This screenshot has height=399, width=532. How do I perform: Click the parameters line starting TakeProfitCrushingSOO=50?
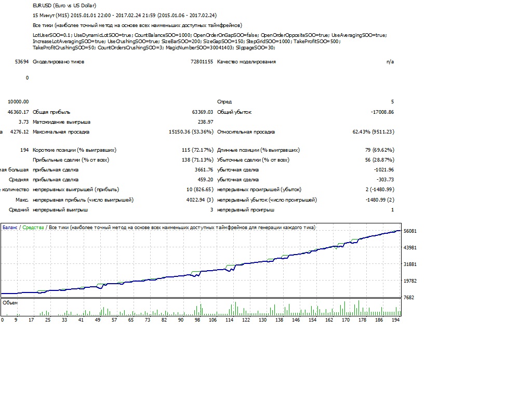pyautogui.click(x=154, y=47)
